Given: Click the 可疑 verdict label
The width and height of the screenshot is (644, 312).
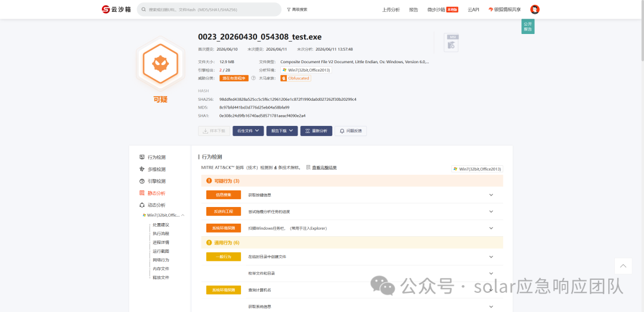Looking at the screenshot, I should [x=160, y=100].
